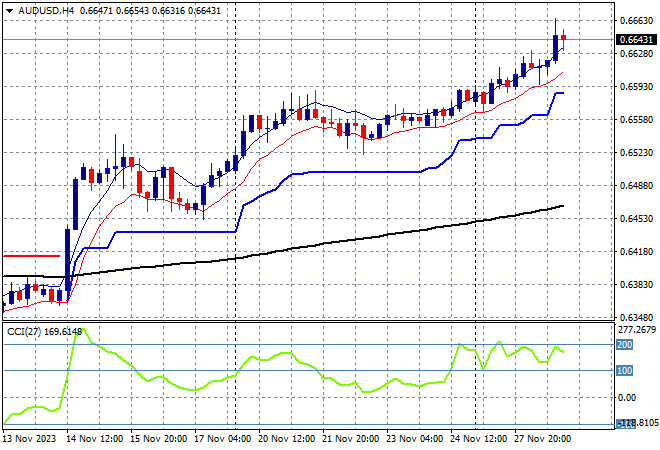Image resolution: width=660 pixels, height=450 pixels.
Task: Click the CCI 200 level label
Action: 625,345
